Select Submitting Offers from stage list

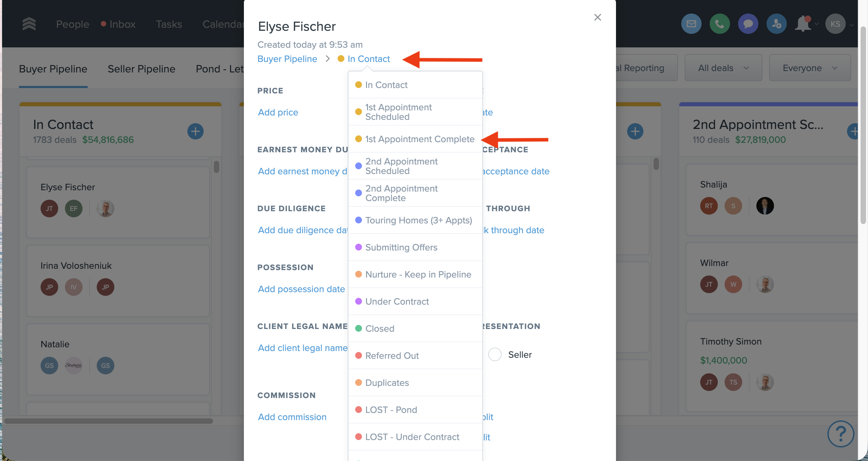pyautogui.click(x=401, y=247)
